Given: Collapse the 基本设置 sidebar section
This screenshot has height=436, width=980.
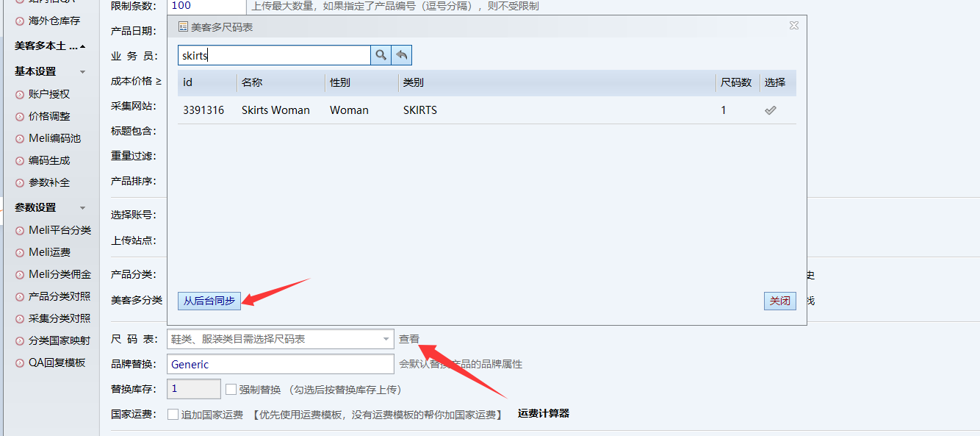Looking at the screenshot, I should [x=82, y=72].
